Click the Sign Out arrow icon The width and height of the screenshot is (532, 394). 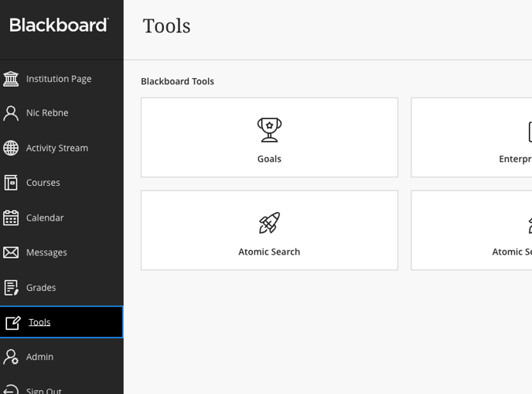[x=11, y=389]
